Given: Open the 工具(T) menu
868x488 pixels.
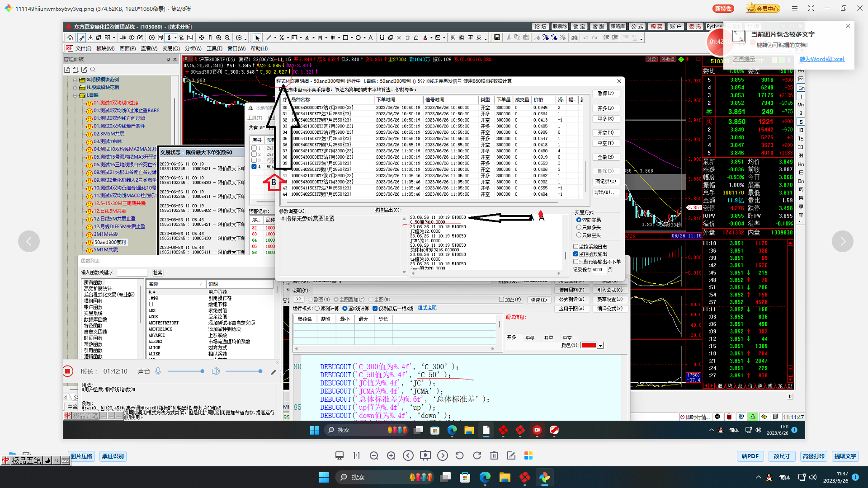Looking at the screenshot, I should (214, 48).
